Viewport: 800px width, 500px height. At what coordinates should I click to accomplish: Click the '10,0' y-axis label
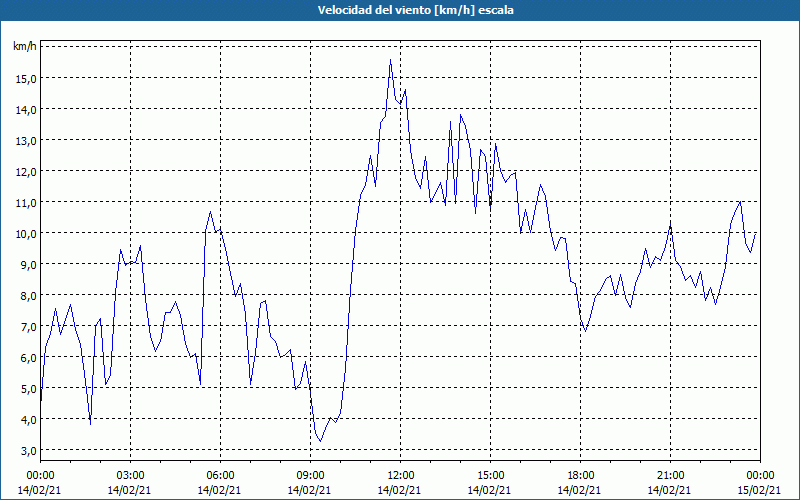click(25, 234)
